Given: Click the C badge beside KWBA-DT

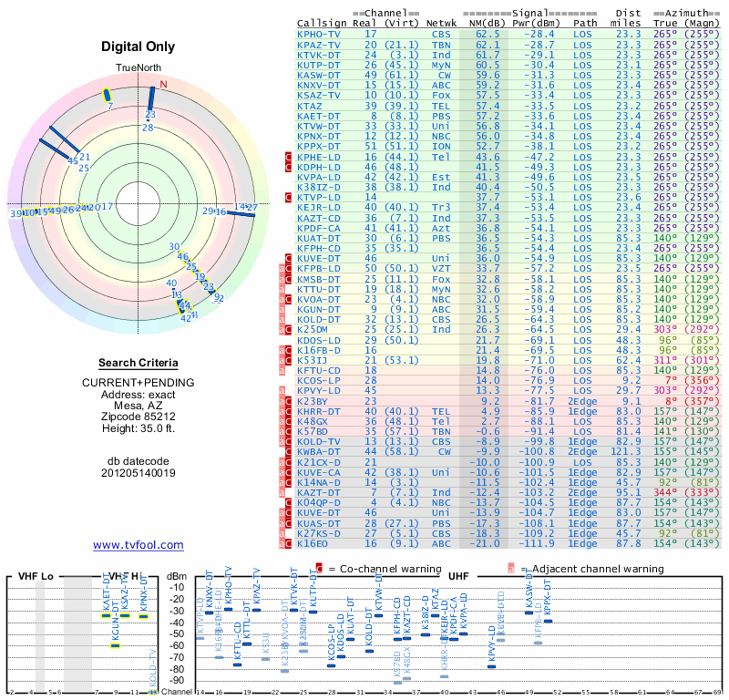Looking at the screenshot, I should click(x=288, y=452).
